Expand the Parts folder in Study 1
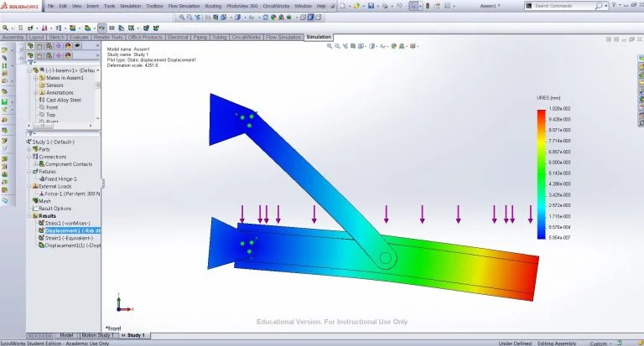The height and width of the screenshot is (346, 644). [29, 149]
